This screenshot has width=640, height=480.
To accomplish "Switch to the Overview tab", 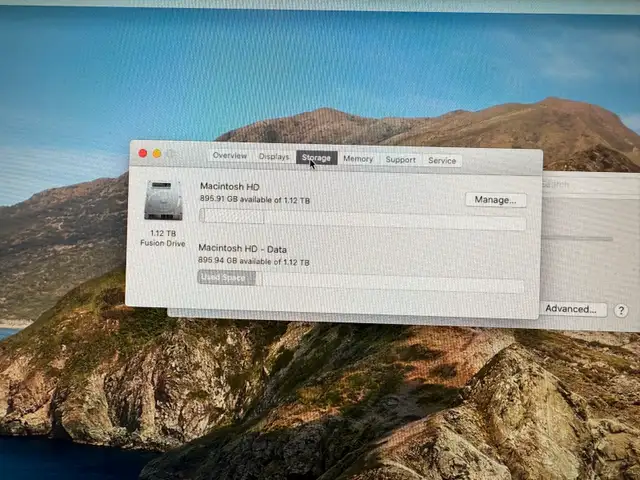I will point(230,156).
